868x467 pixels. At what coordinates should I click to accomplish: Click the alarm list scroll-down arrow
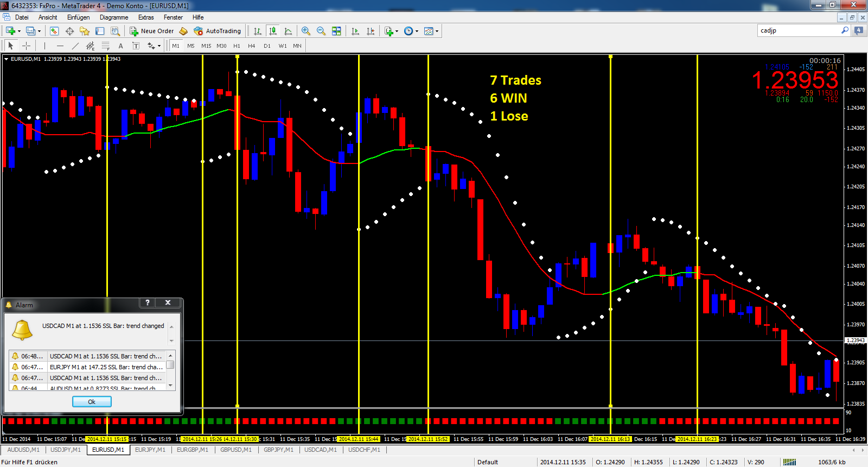tap(170, 386)
